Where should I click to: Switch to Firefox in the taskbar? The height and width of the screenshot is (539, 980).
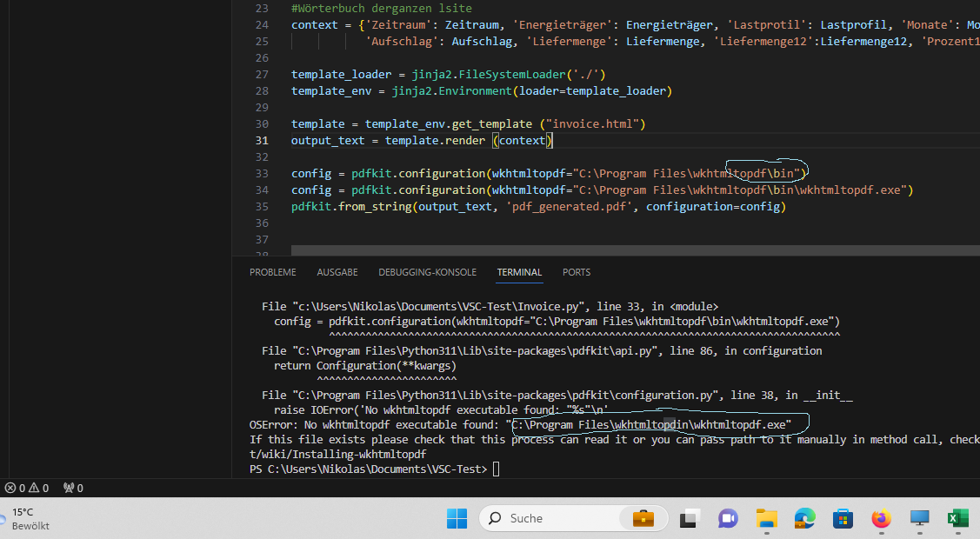pos(881,518)
